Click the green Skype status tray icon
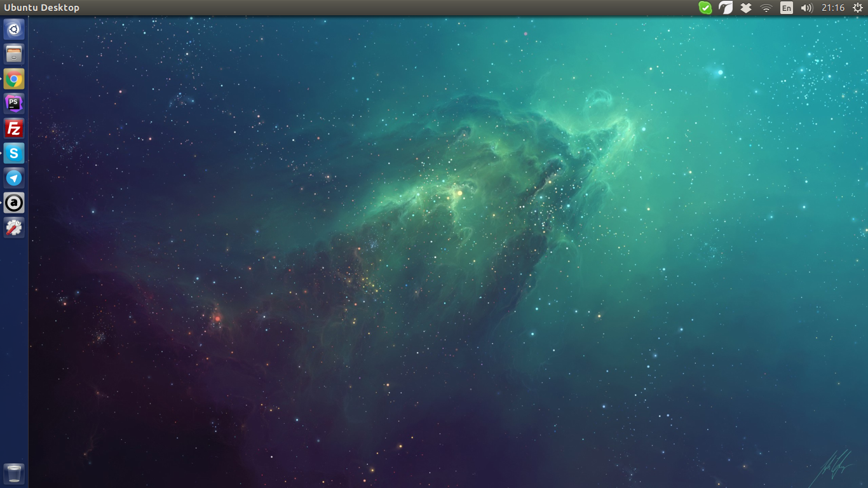Viewport: 868px width, 488px height. [705, 8]
